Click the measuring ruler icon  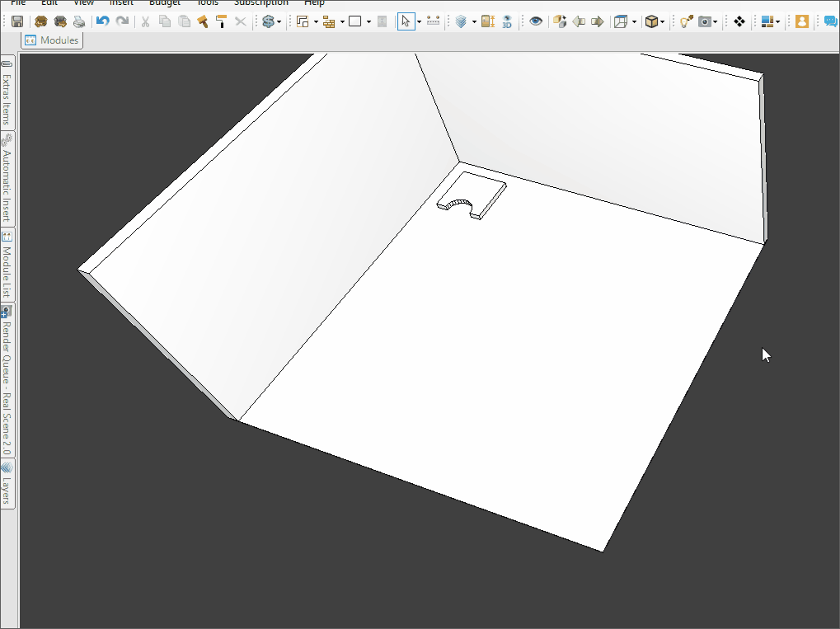click(433, 21)
